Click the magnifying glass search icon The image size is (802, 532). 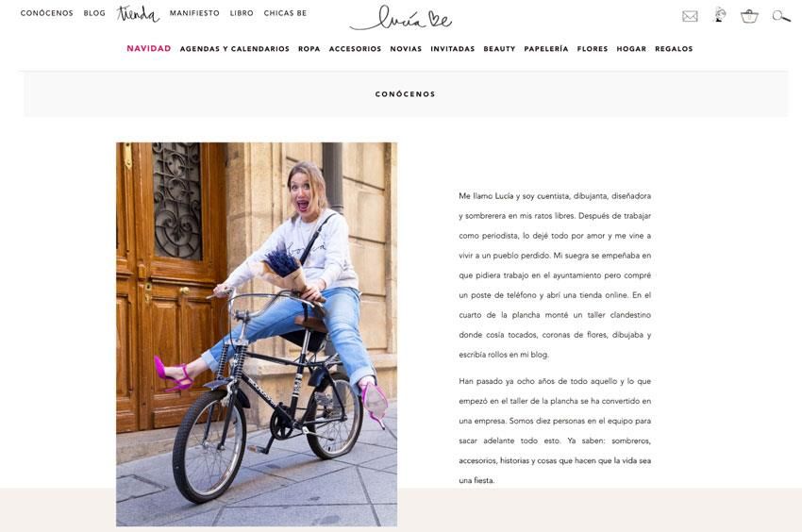click(781, 16)
